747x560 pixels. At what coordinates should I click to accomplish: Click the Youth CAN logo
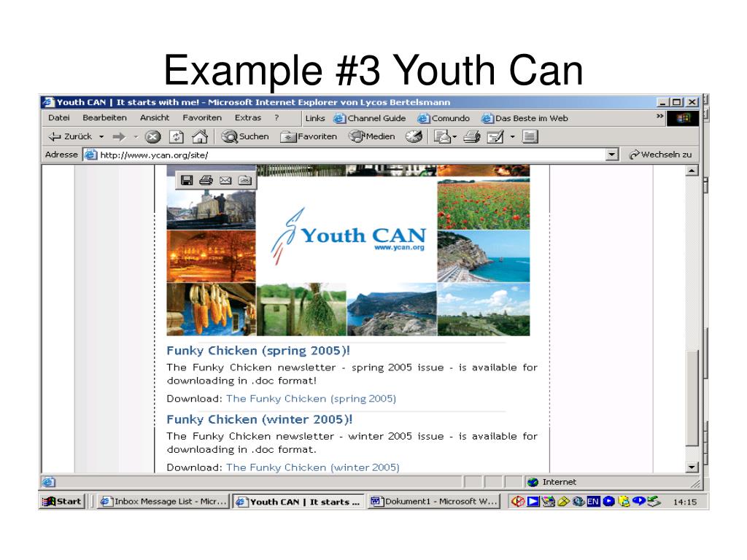[x=347, y=236]
